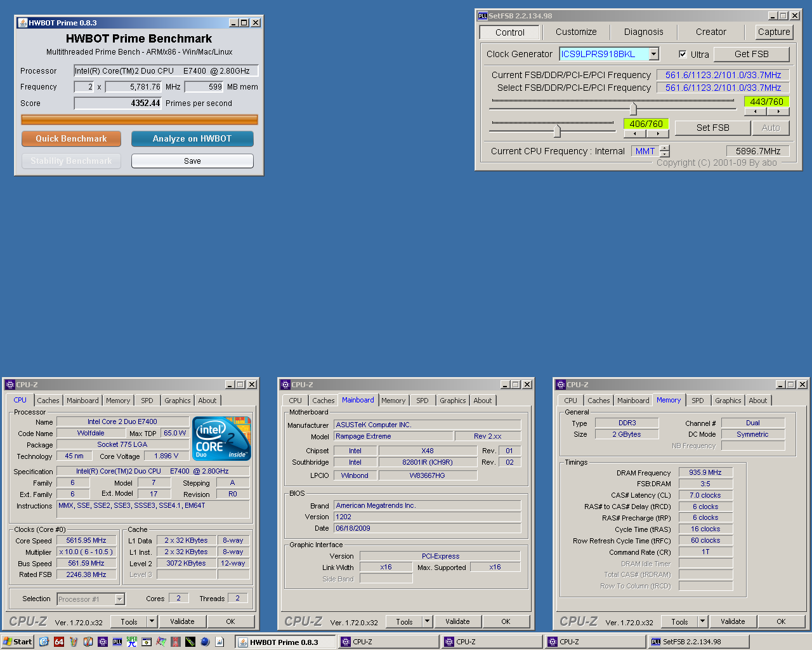Click the Set FSB button
This screenshot has width=812, height=650.
pyautogui.click(x=713, y=128)
